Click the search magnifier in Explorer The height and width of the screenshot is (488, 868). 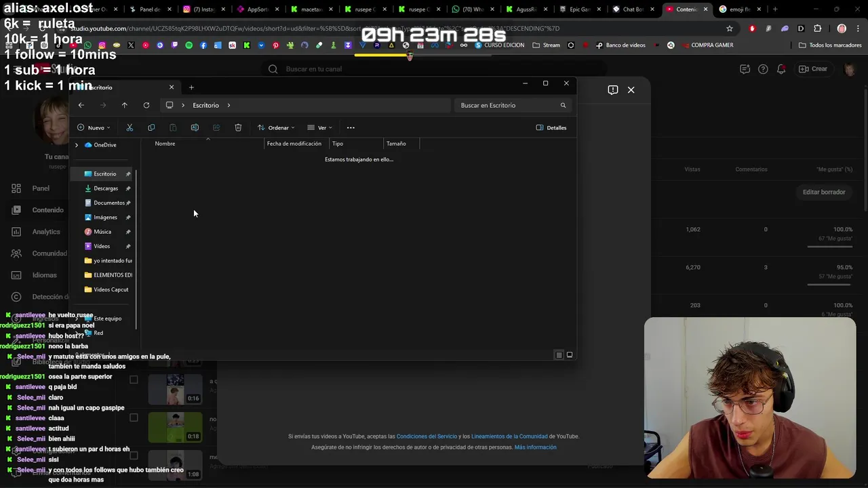coord(563,105)
